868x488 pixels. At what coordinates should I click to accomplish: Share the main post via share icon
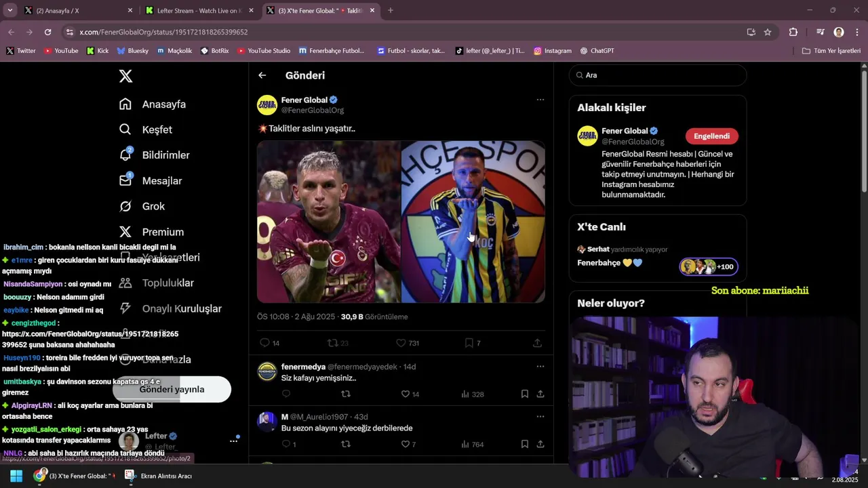coord(537,343)
